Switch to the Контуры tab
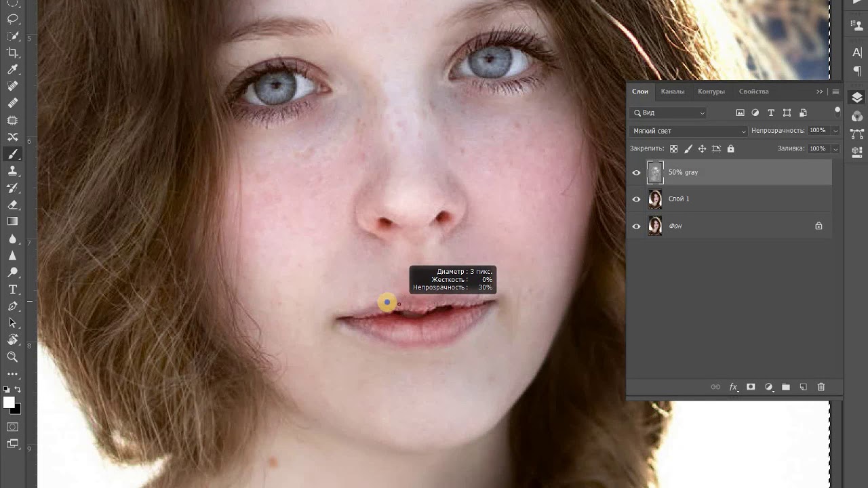This screenshot has width=868, height=488. click(x=711, y=91)
